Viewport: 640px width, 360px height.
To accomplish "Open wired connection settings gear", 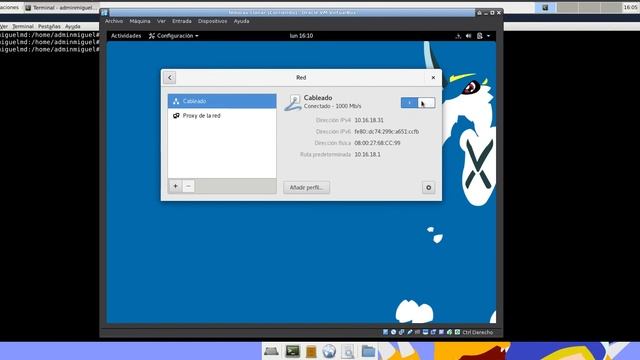I will [x=429, y=188].
